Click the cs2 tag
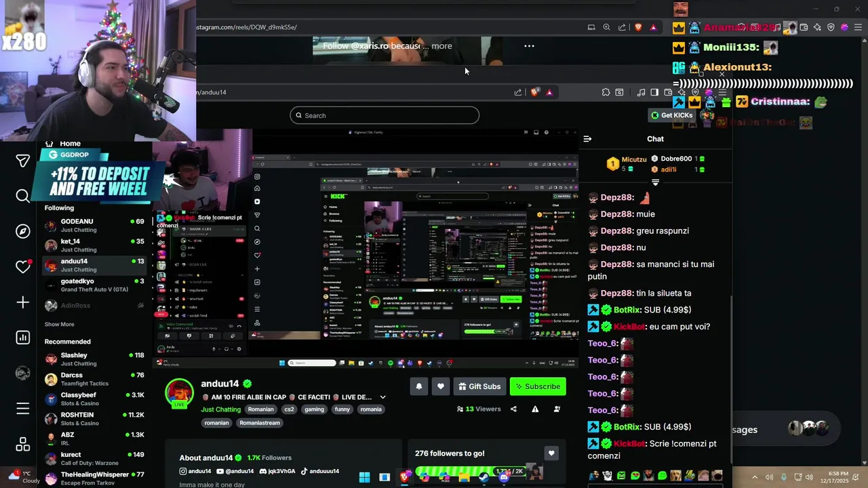This screenshot has width=868, height=488. pyautogui.click(x=289, y=409)
